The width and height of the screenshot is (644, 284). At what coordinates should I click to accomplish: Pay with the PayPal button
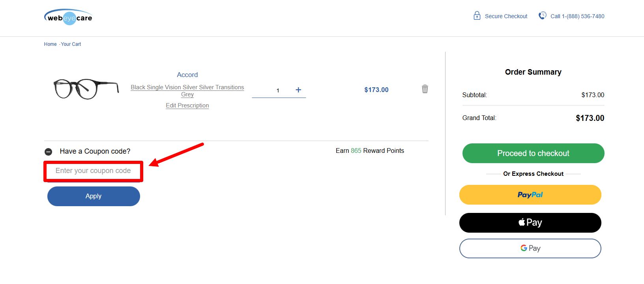(x=530, y=195)
